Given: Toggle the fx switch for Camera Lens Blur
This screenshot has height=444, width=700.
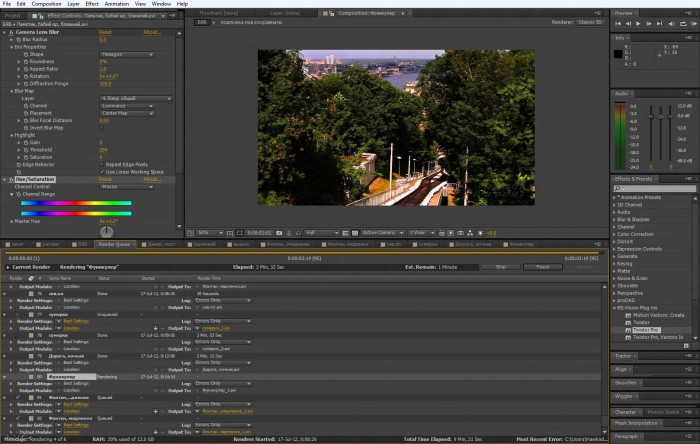Looking at the screenshot, I should [12, 32].
